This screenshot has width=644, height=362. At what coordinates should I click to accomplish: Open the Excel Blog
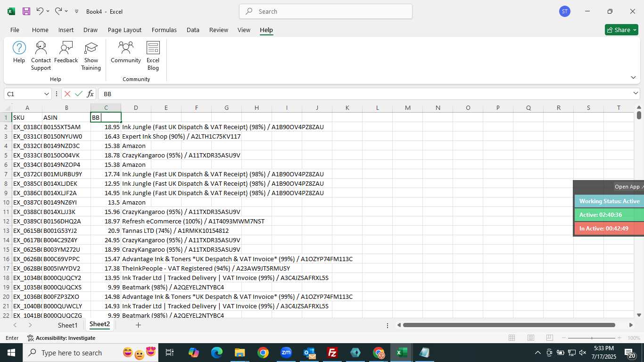pos(153,56)
